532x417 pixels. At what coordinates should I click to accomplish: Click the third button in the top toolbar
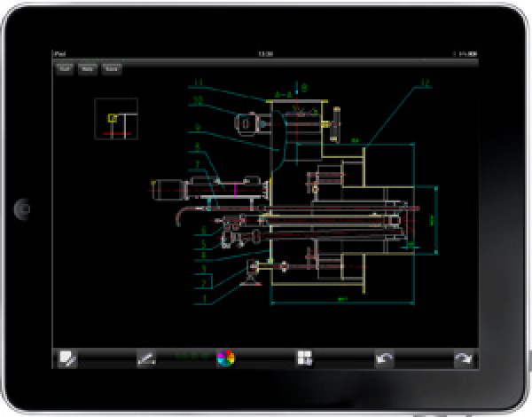coord(112,69)
